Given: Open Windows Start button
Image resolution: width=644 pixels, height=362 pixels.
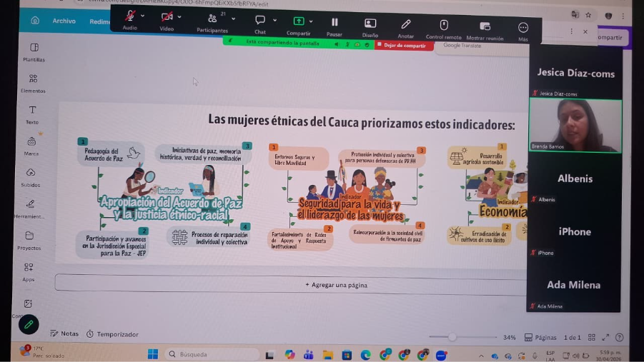Looking at the screenshot, I should pyautogui.click(x=153, y=354).
